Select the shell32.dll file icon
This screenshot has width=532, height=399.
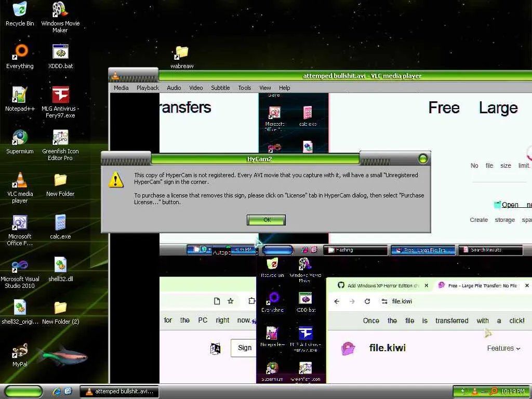(x=60, y=270)
